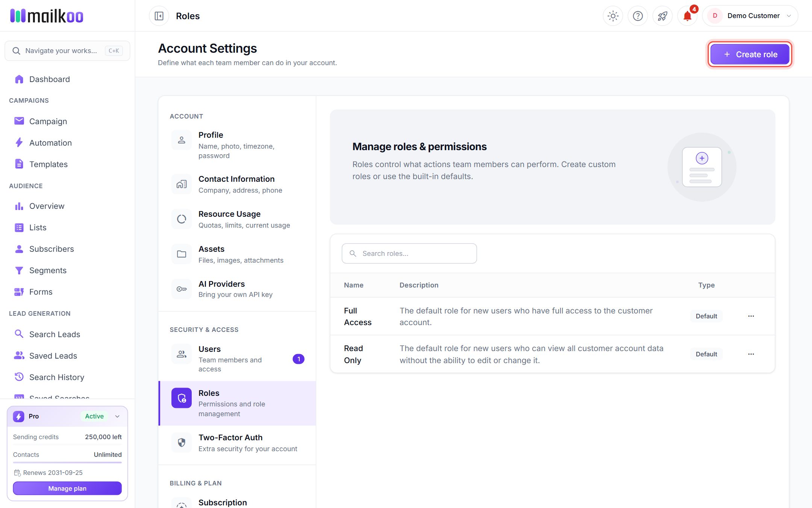The height and width of the screenshot is (508, 812).
Task: Open the help question mark icon
Action: [638, 16]
